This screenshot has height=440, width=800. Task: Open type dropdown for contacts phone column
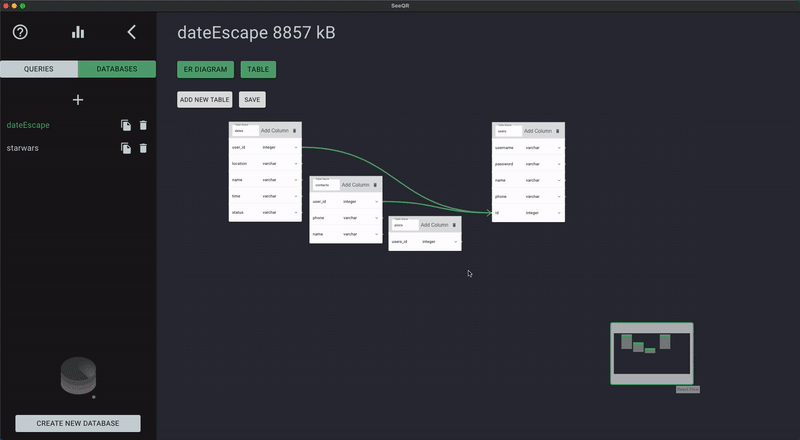360,218
